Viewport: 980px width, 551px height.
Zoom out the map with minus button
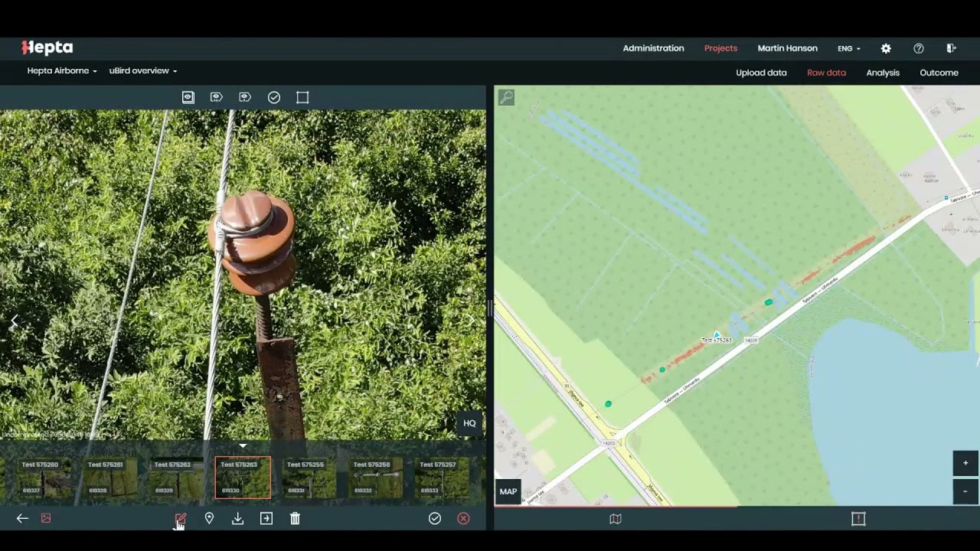coord(965,491)
